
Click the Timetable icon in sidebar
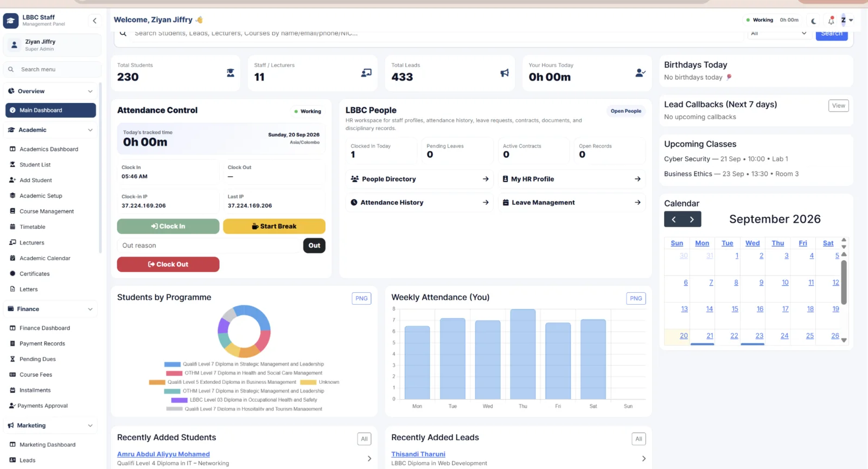click(x=12, y=227)
